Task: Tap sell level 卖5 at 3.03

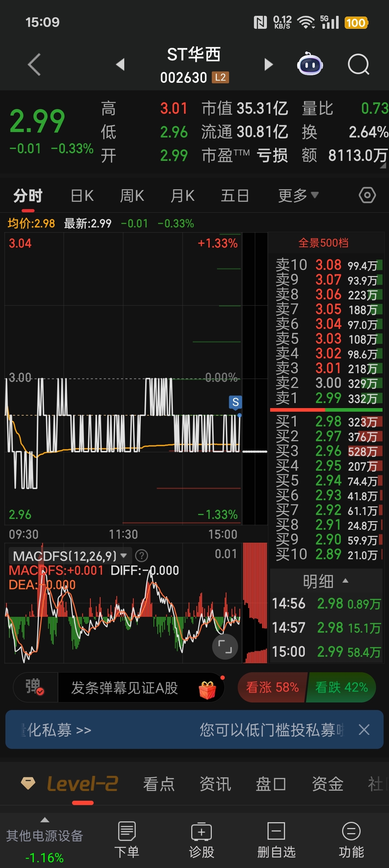Action: (x=326, y=339)
